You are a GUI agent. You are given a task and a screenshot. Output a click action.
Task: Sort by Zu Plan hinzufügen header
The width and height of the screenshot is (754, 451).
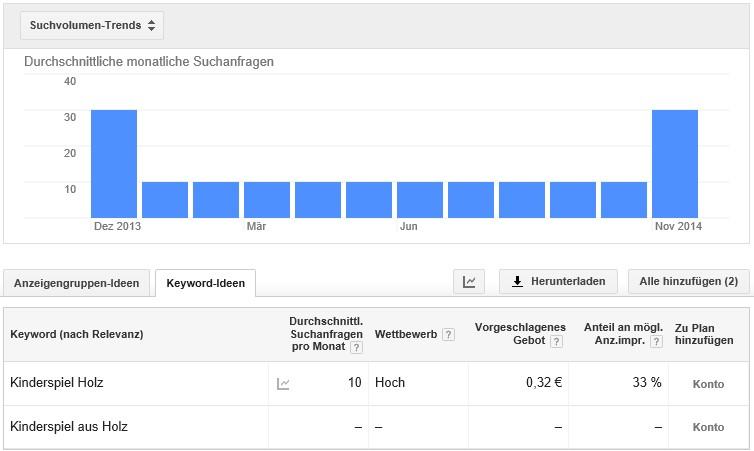[704, 334]
